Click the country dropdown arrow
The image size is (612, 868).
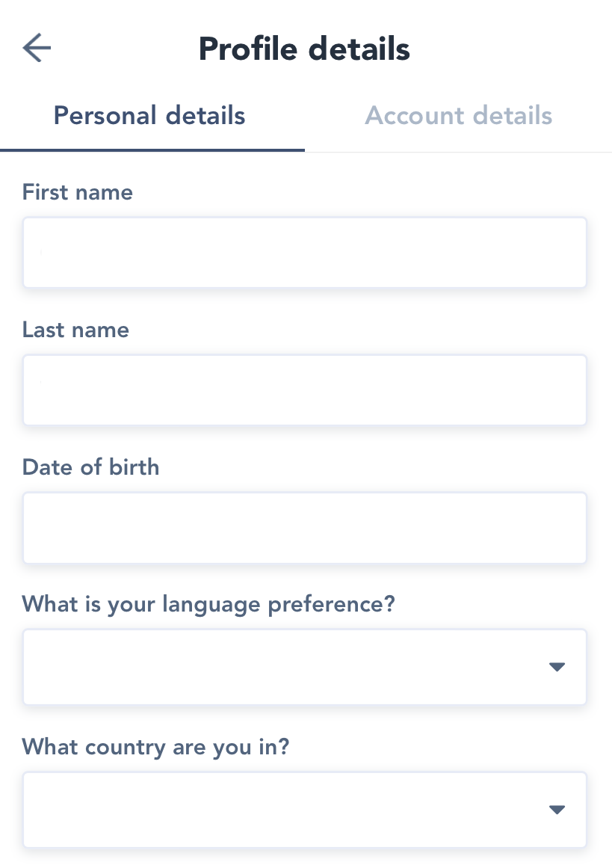[556, 809]
